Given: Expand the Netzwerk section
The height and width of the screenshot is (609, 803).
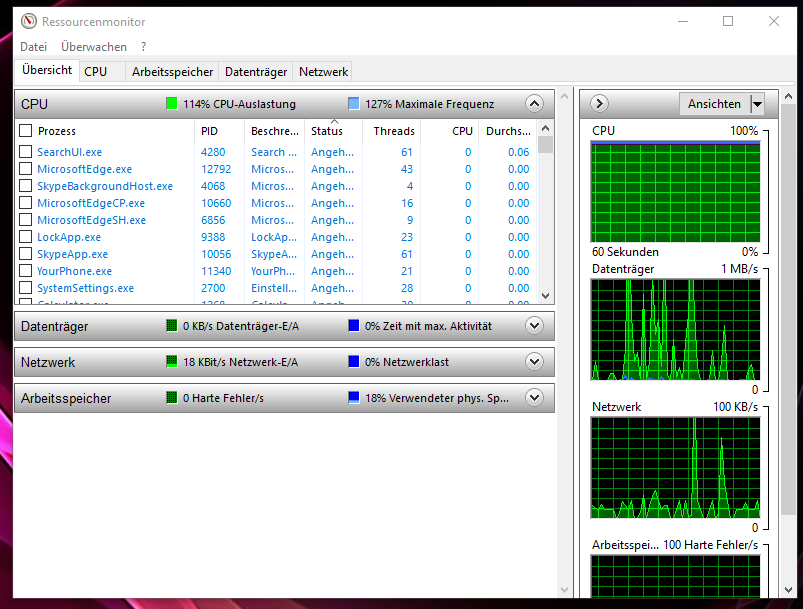Looking at the screenshot, I should click(x=534, y=362).
